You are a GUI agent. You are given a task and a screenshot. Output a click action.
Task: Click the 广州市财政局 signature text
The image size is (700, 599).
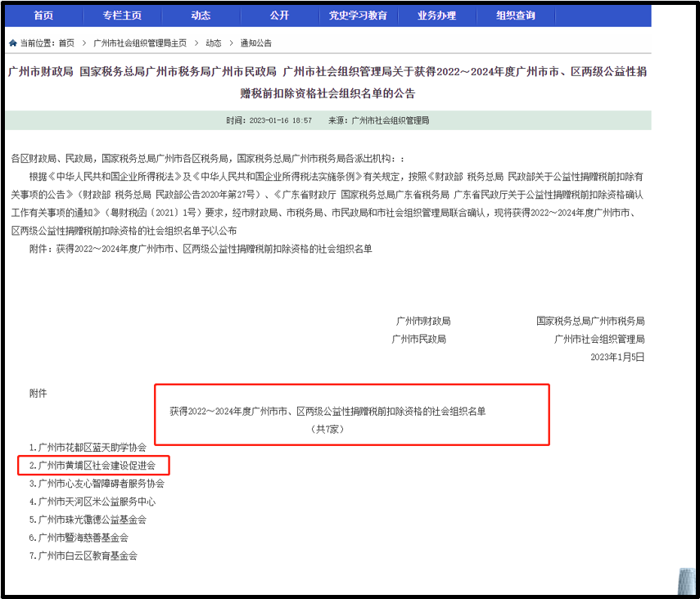pos(423,322)
